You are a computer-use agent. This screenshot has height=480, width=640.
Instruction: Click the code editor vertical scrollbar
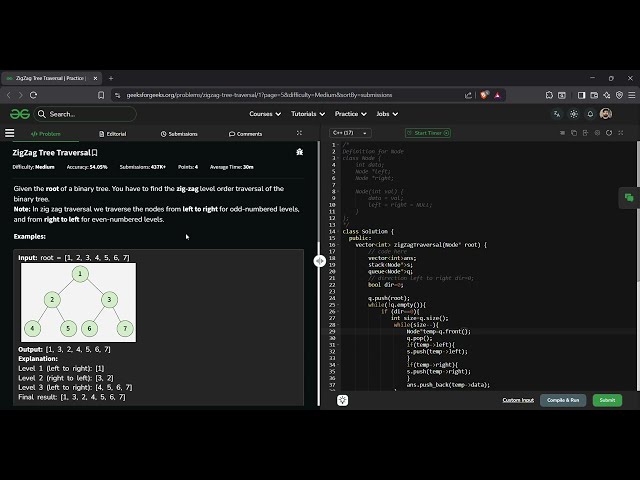[638, 211]
